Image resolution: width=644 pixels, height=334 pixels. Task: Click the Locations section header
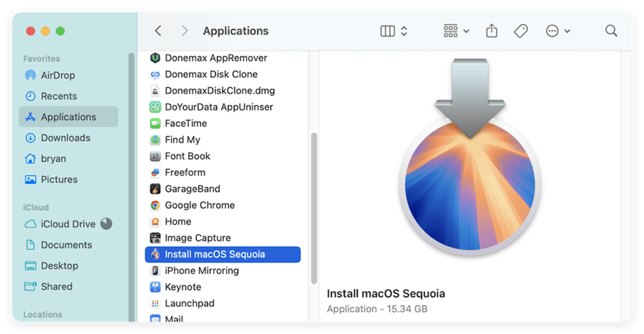(x=43, y=315)
